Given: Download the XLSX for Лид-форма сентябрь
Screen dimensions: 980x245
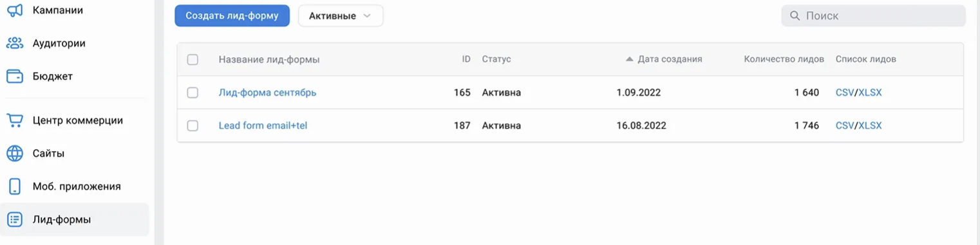Looking at the screenshot, I should tap(870, 93).
